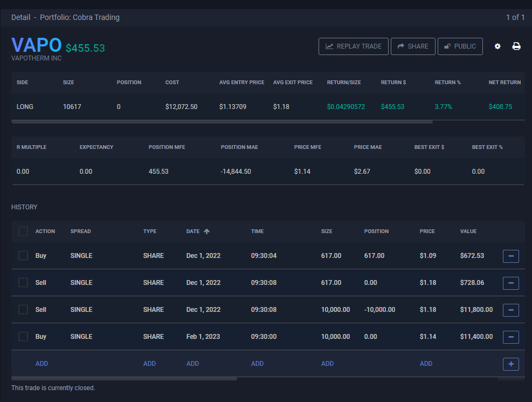The height and width of the screenshot is (402, 532).
Task: Delete the $728.06 Sell row via minus icon
Action: pyautogui.click(x=510, y=283)
